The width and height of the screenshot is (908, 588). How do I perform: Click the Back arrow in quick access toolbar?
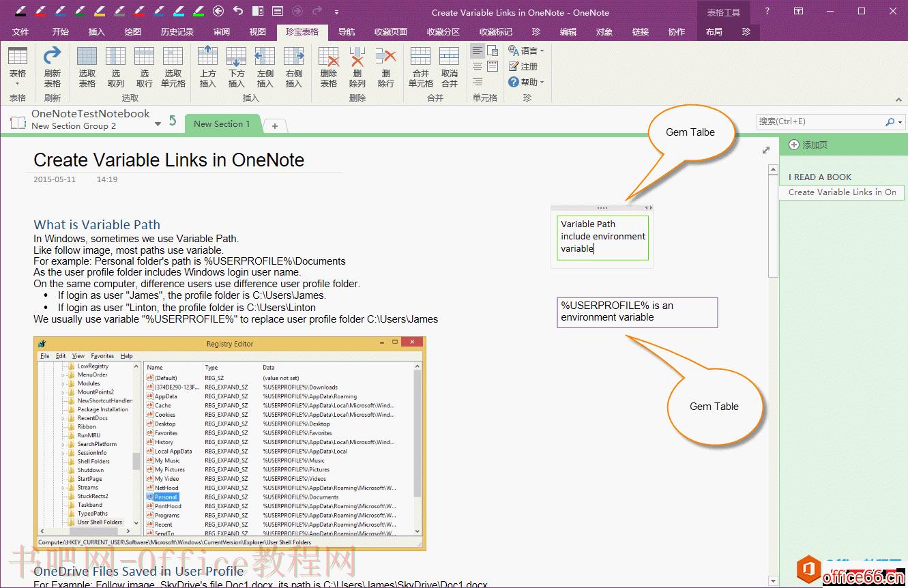[x=218, y=11]
